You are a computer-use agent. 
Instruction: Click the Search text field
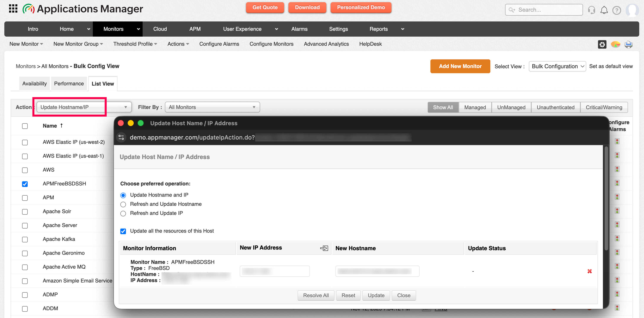click(x=544, y=10)
